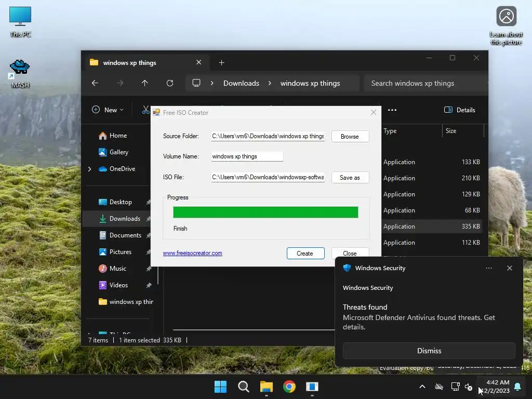Expand the chevron after Downloads breadcrumb
This screenshot has height=399, width=532.
click(x=270, y=83)
